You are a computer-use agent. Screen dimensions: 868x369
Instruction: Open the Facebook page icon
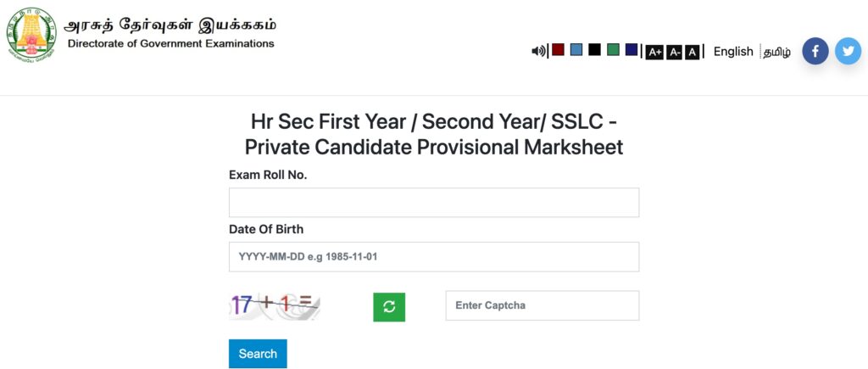tap(815, 51)
